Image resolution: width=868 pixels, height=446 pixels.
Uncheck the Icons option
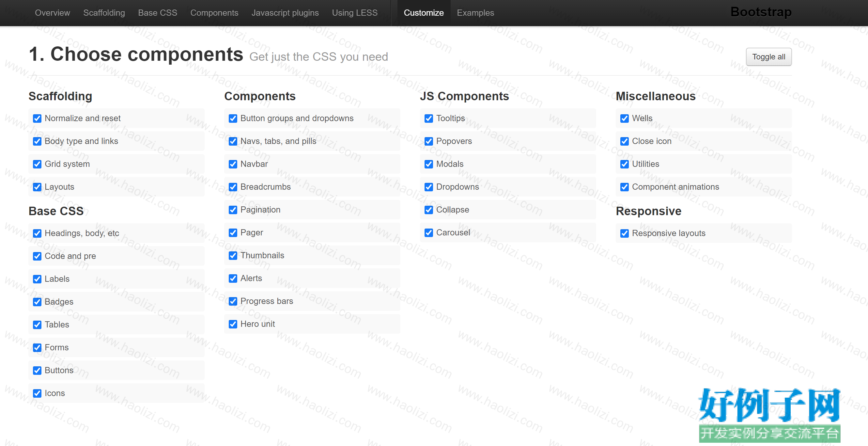[37, 394]
